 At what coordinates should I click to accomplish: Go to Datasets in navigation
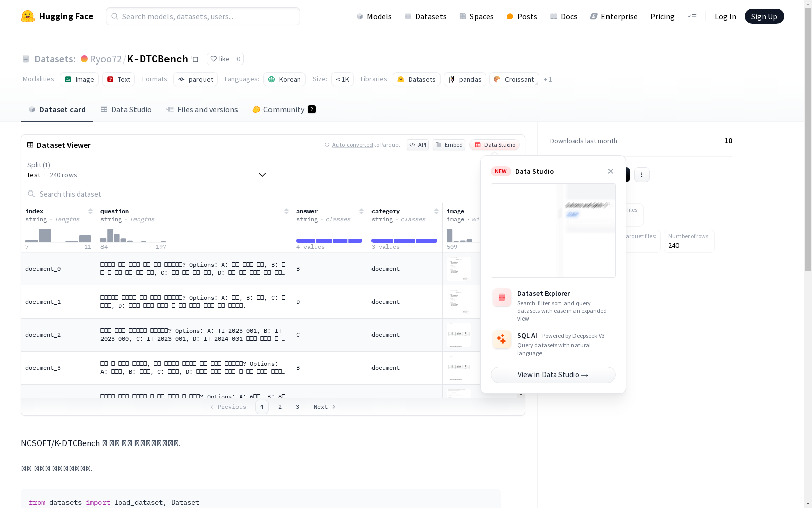click(x=425, y=16)
